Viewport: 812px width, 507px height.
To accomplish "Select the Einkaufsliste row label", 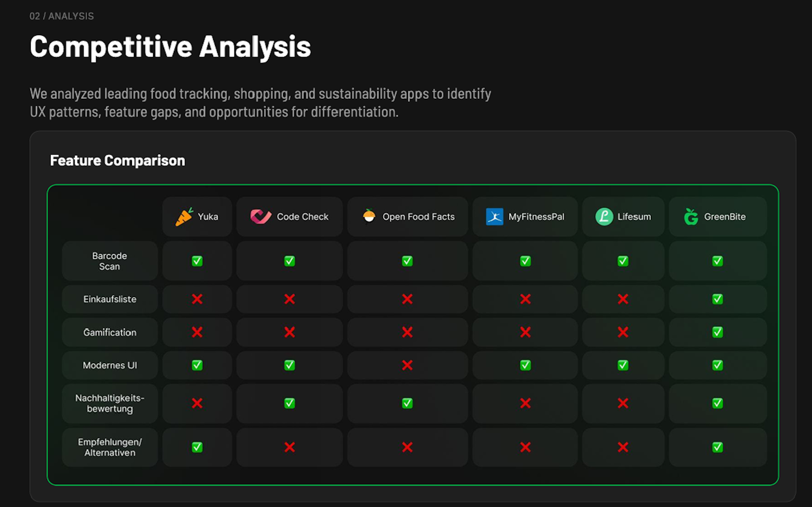I will (x=110, y=299).
